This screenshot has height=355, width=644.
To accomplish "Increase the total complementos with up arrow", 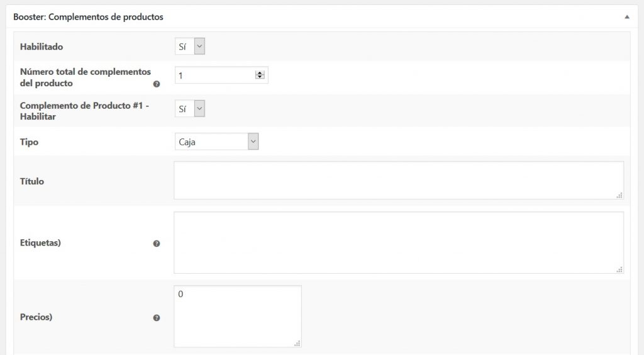I will [260, 73].
